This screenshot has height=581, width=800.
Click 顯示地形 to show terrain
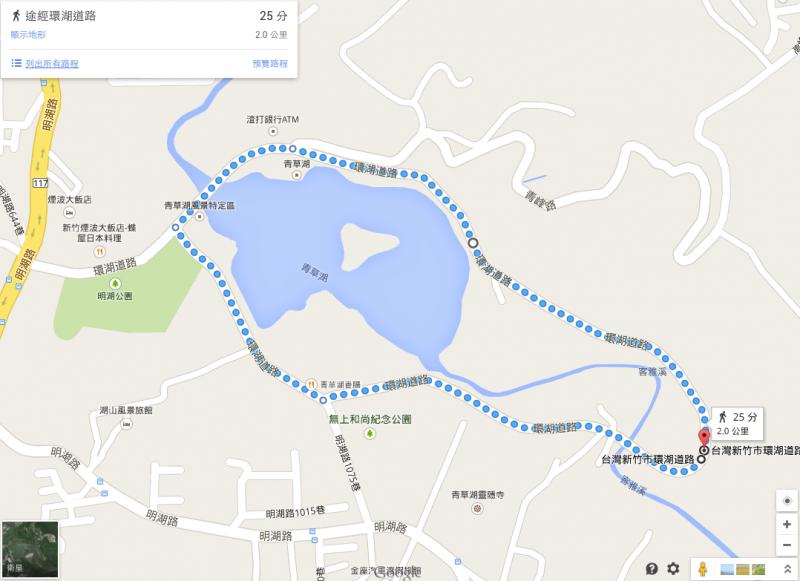click(x=28, y=35)
